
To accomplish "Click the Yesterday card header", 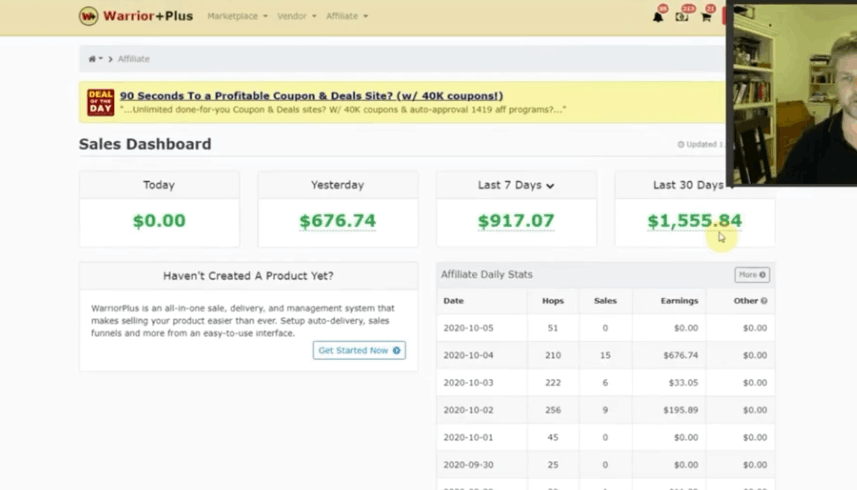I will (x=337, y=185).
